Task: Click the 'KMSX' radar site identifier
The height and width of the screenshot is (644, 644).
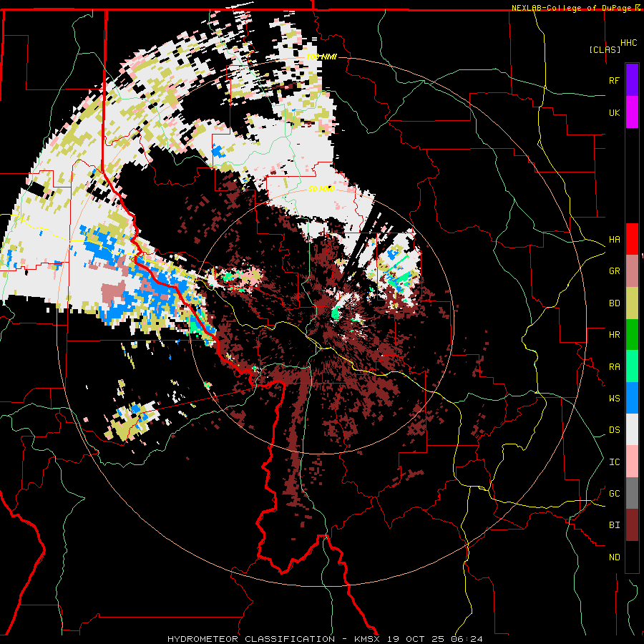Action: pyautogui.click(x=368, y=639)
